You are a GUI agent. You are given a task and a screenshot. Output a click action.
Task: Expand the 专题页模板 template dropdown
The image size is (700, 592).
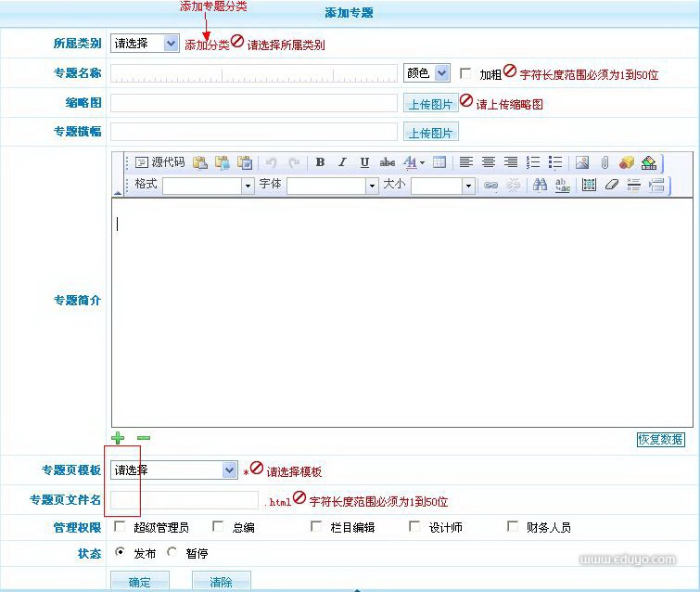tap(174, 470)
